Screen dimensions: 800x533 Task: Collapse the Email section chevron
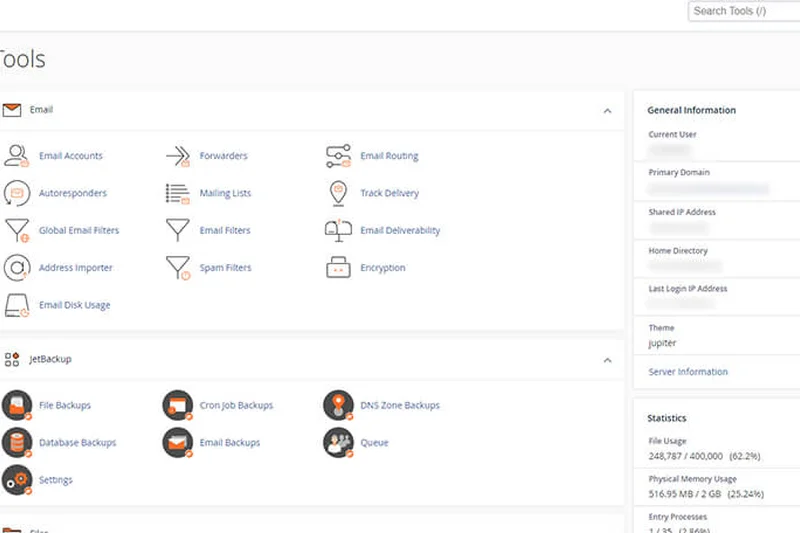click(x=607, y=111)
